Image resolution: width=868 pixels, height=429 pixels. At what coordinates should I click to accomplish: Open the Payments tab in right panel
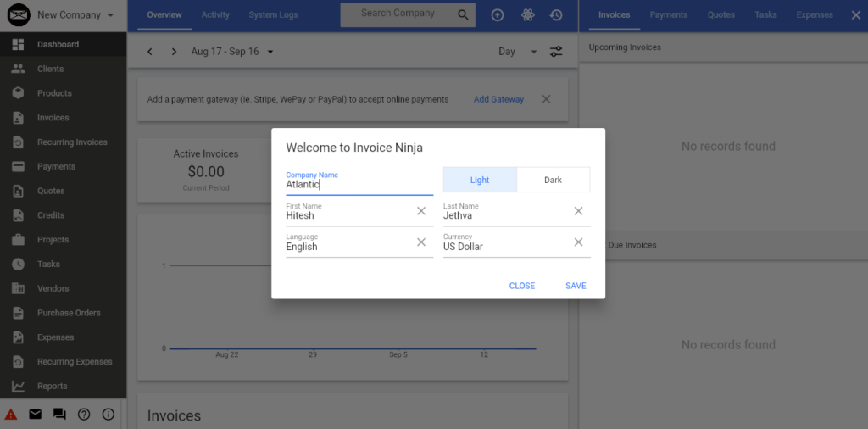pyautogui.click(x=669, y=15)
